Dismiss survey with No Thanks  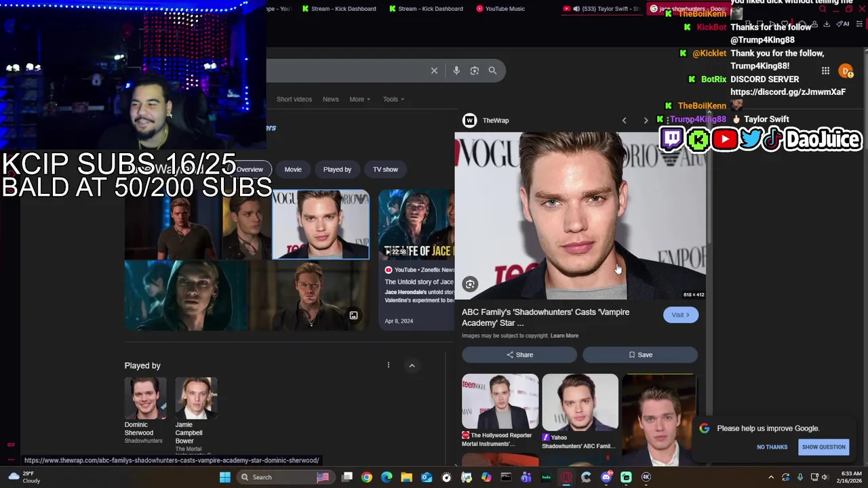click(x=772, y=447)
